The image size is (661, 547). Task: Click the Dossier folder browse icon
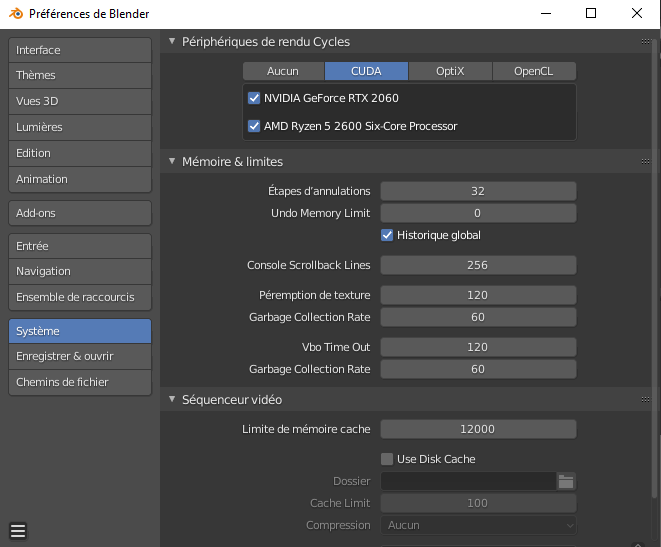click(566, 481)
